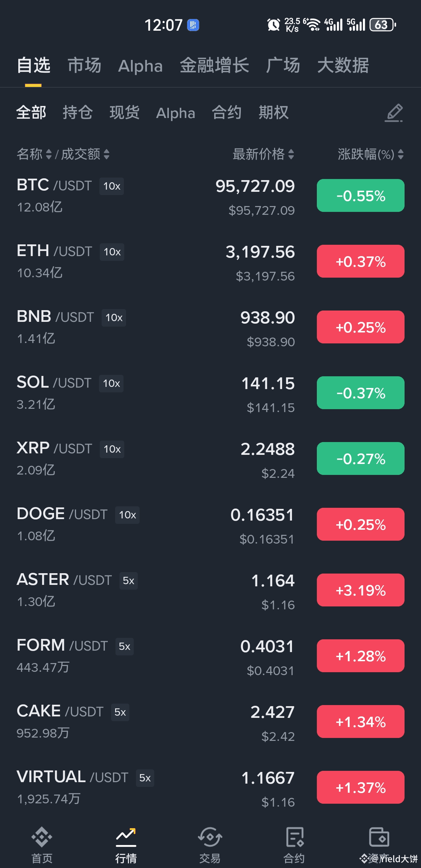Tap the alarm clock status icon
The width and height of the screenshot is (421, 868).
tap(273, 25)
